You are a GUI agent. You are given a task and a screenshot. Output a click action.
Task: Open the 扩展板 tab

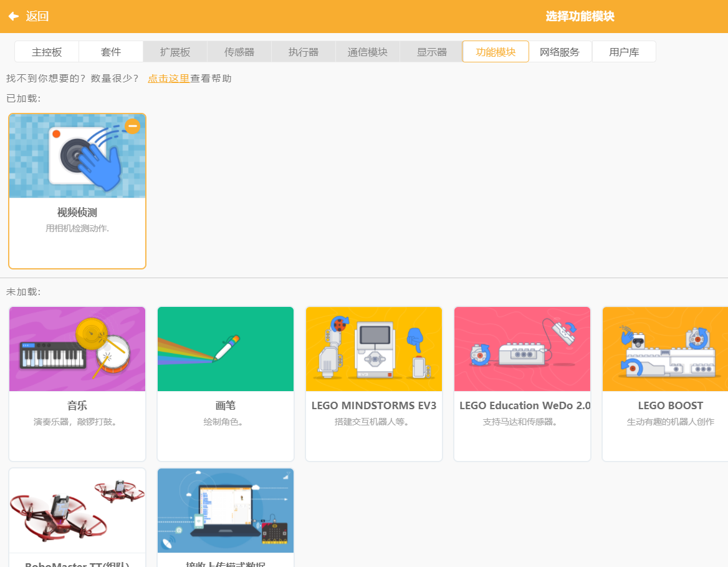175,52
